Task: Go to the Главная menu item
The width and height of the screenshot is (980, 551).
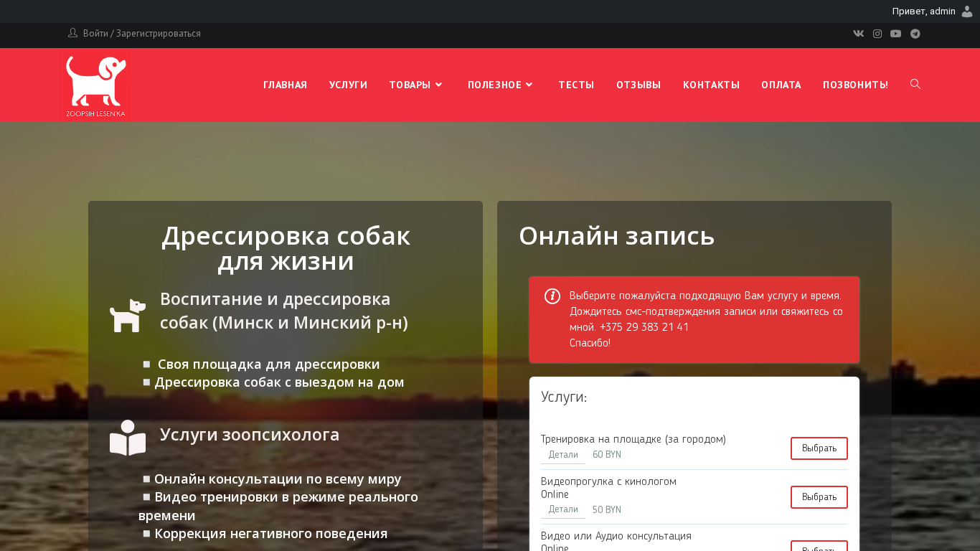Action: tap(285, 85)
